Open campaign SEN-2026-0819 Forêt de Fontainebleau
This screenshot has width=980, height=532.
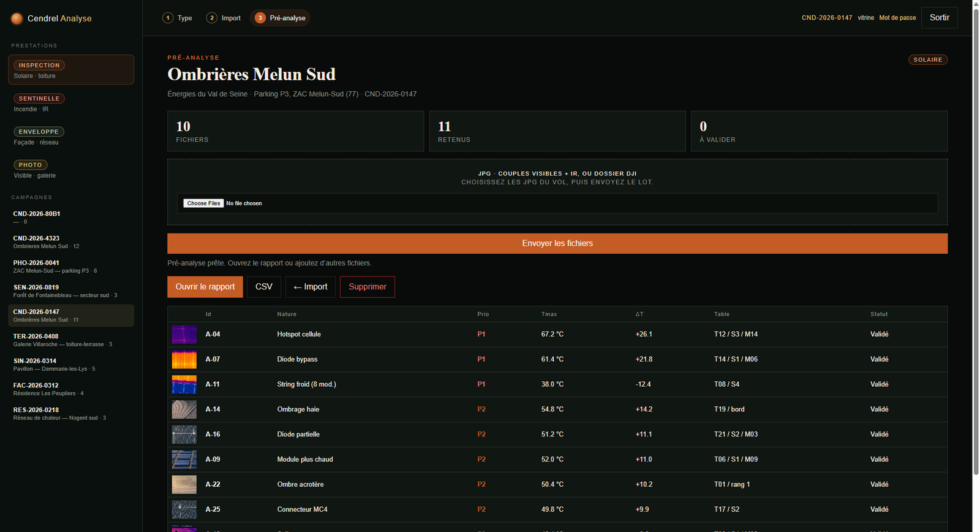coord(71,291)
